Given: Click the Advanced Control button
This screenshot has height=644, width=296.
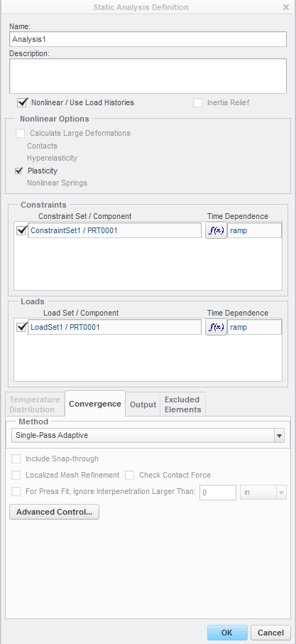Looking at the screenshot, I should point(54,512).
